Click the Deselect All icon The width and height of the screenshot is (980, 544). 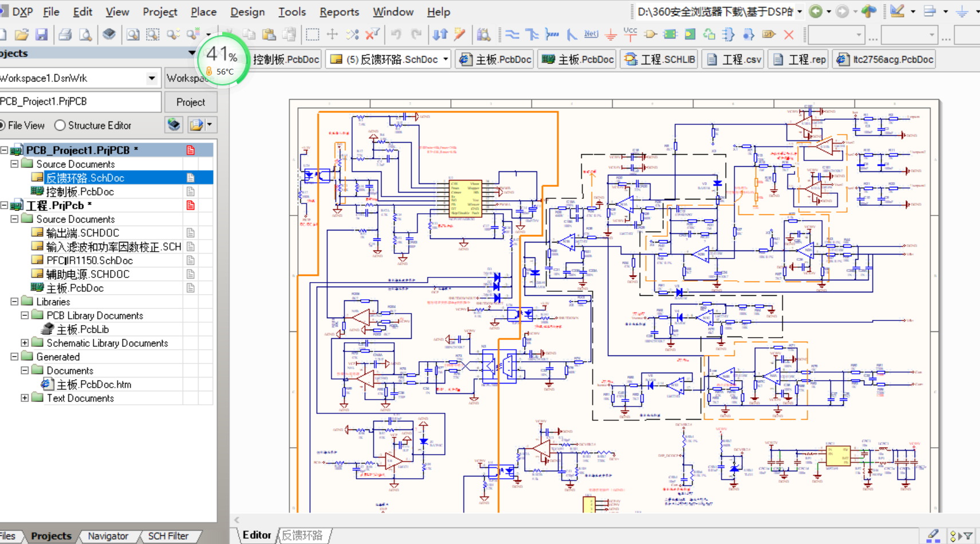[x=352, y=35]
